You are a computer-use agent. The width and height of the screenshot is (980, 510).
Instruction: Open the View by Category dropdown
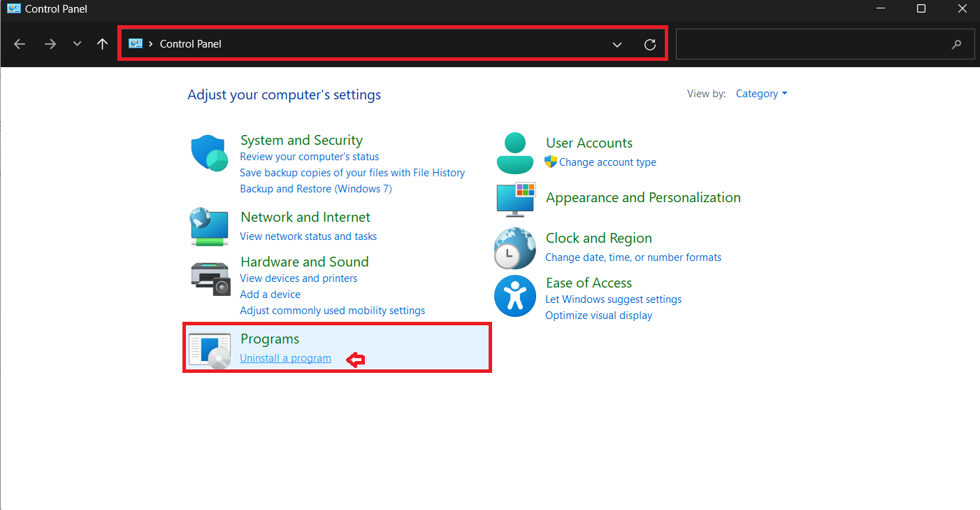point(761,94)
